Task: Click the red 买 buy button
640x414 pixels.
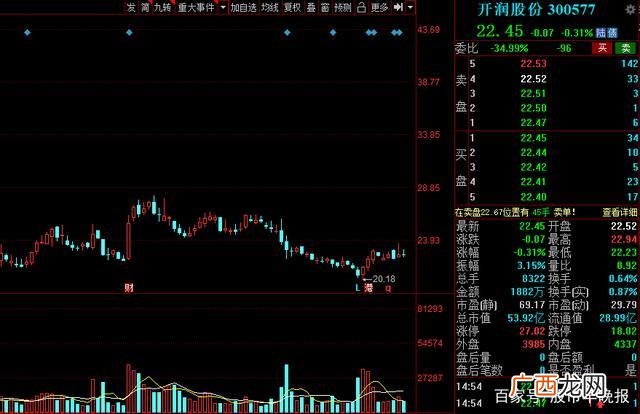Action: click(x=602, y=48)
